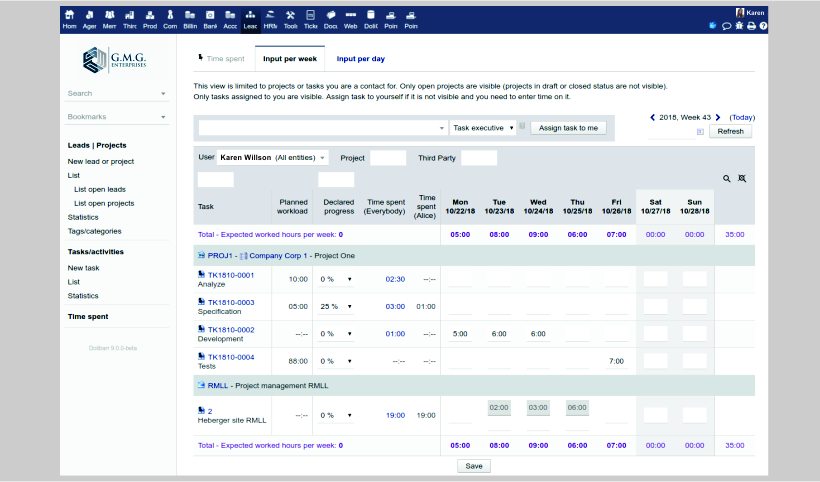
Task: Open declared progress dropdown for Specification task
Action: pyautogui.click(x=337, y=306)
